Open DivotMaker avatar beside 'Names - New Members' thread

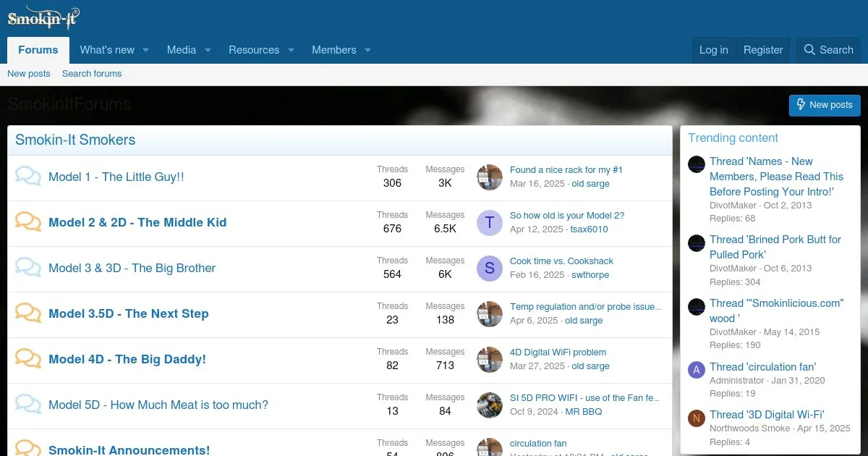(697, 164)
